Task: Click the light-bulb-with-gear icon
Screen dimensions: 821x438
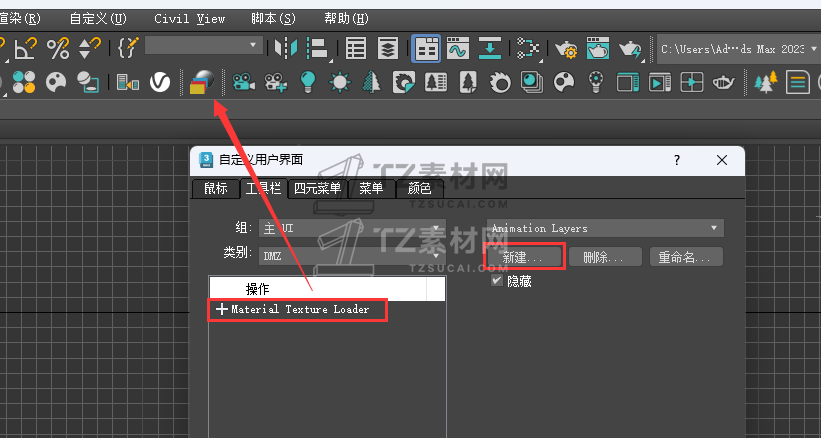Action: [x=595, y=82]
